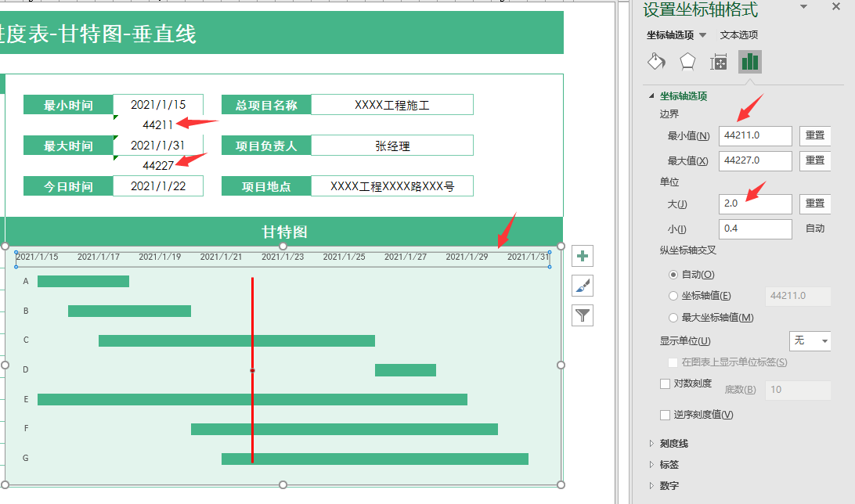This screenshot has width=855, height=504.
Task: Select the 今日时间 date cell 2021/1/22
Action: point(158,186)
